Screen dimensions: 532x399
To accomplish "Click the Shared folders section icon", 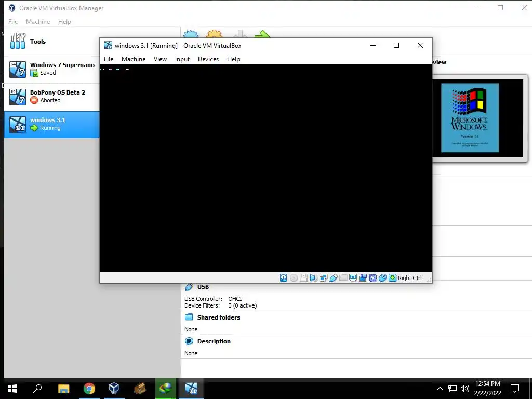I will coord(189,317).
